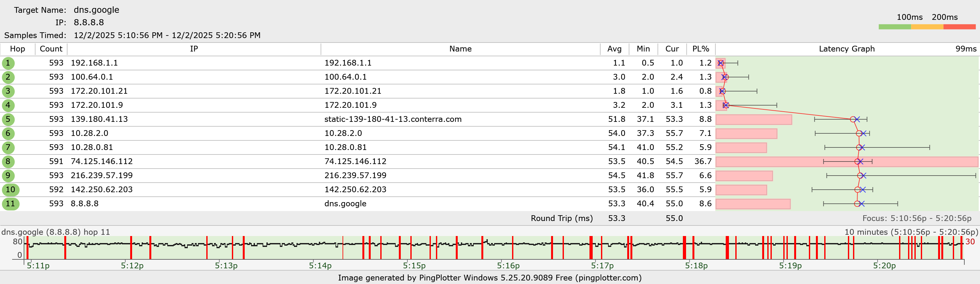Viewport: 980px width, 284px height.
Task: Click dns.google in the Name column
Action: [345, 204]
